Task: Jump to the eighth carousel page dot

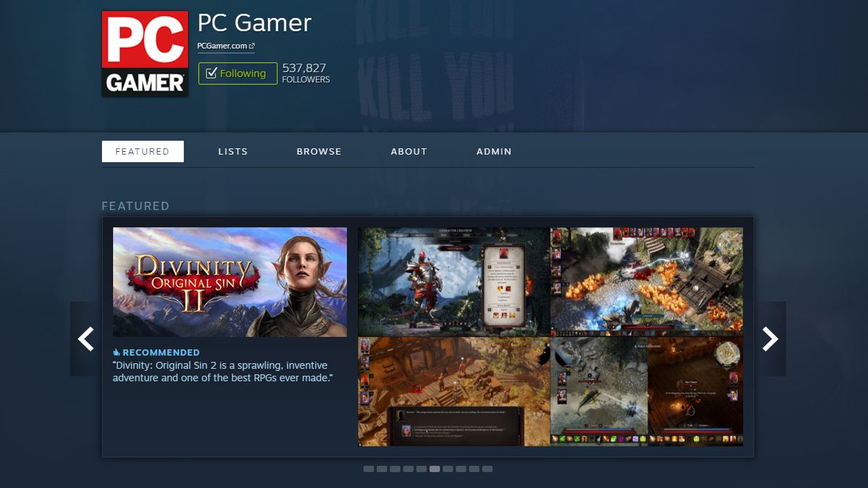Action: click(x=461, y=469)
